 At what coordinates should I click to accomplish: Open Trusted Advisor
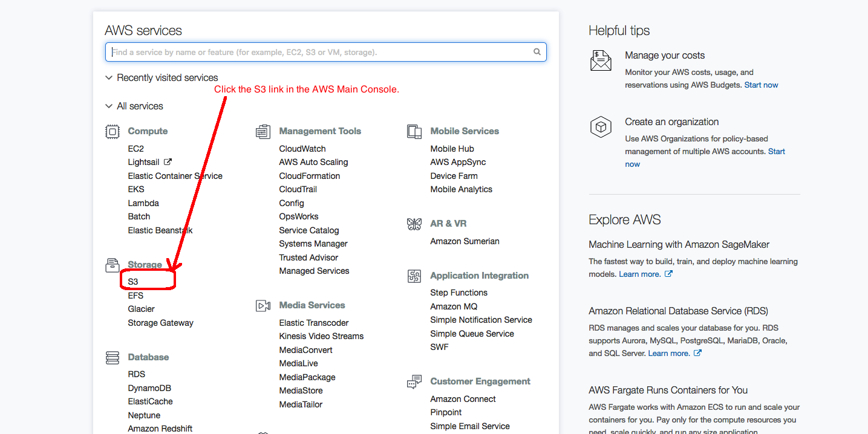308,257
